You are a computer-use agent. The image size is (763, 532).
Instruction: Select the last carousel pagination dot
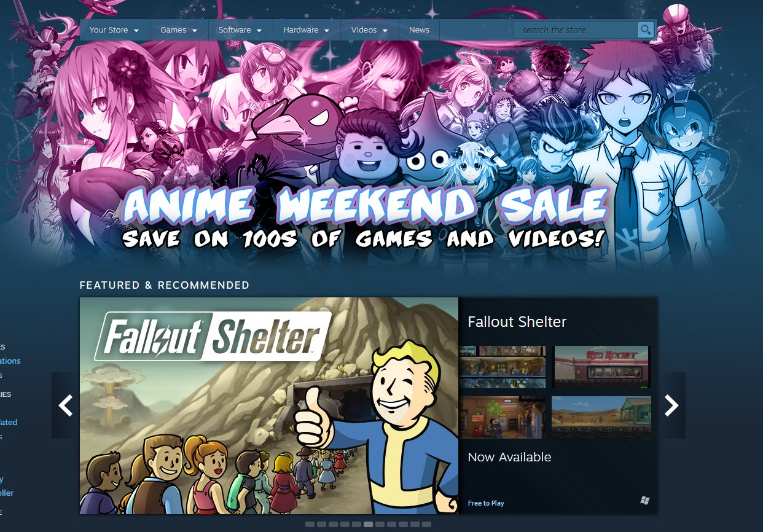[x=426, y=524]
